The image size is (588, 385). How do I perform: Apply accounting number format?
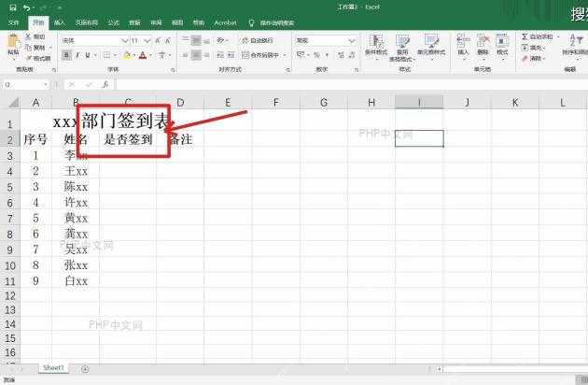tap(301, 55)
